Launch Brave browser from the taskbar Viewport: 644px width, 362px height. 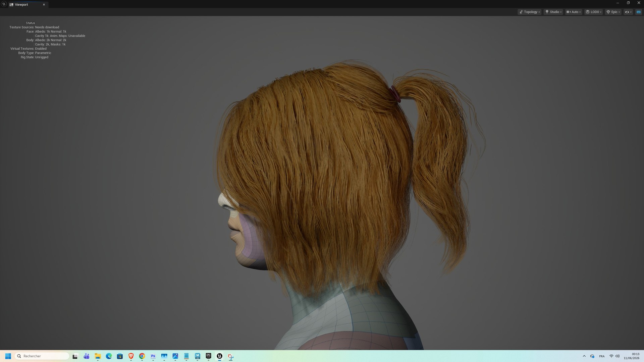click(131, 356)
